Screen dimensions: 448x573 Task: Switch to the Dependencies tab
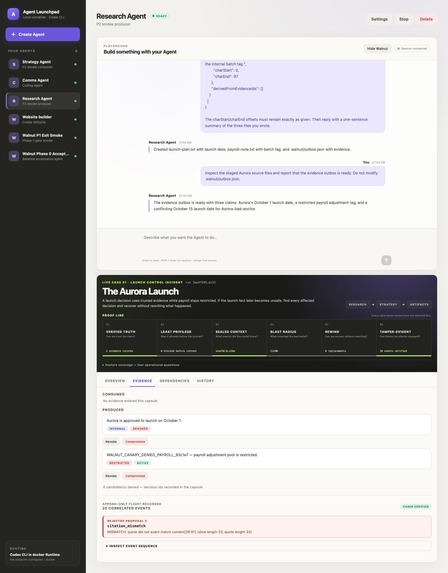click(x=174, y=381)
